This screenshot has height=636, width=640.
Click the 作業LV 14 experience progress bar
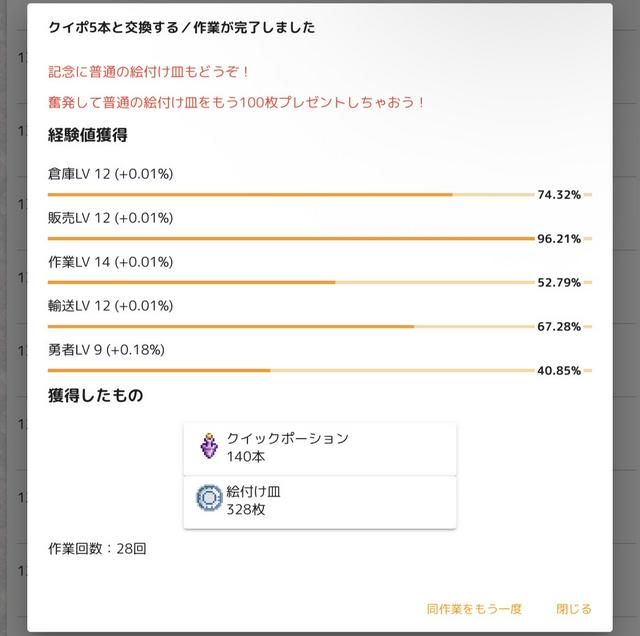coord(290,283)
